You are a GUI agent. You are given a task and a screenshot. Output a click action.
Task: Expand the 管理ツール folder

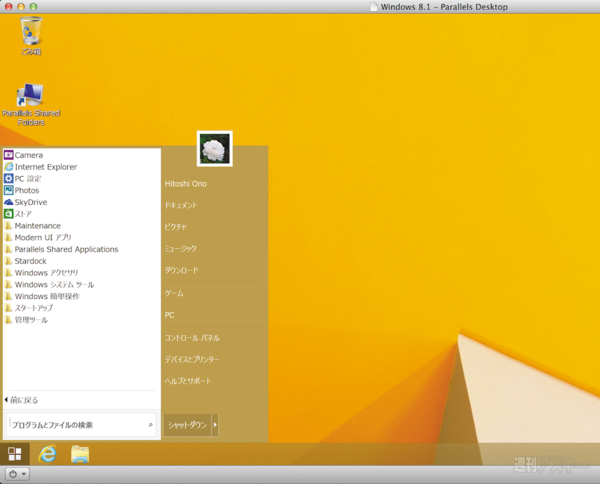pos(26,320)
